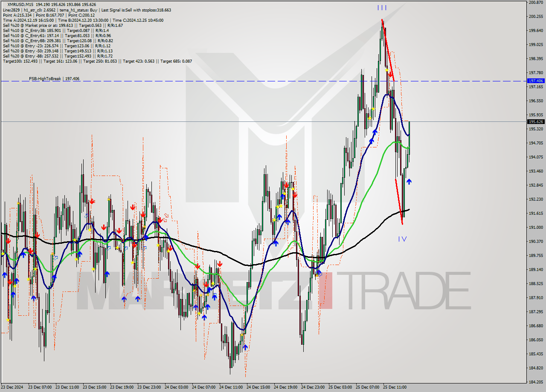Select the wave label III above the peak
Screen dimensions: 546x392
[382, 8]
